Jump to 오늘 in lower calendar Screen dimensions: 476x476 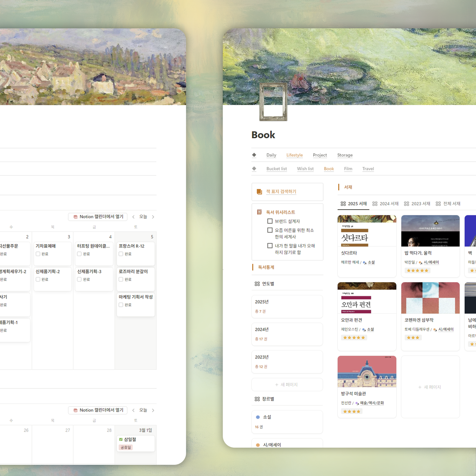pos(143,410)
